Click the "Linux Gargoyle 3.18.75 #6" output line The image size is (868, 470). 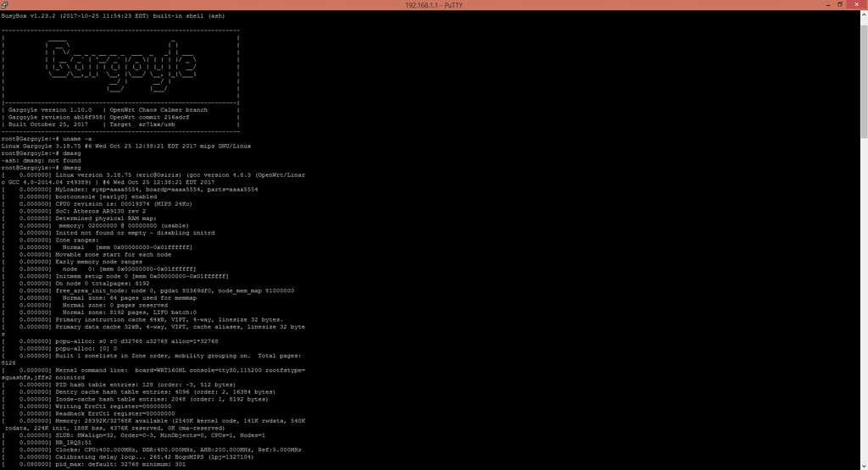point(126,146)
